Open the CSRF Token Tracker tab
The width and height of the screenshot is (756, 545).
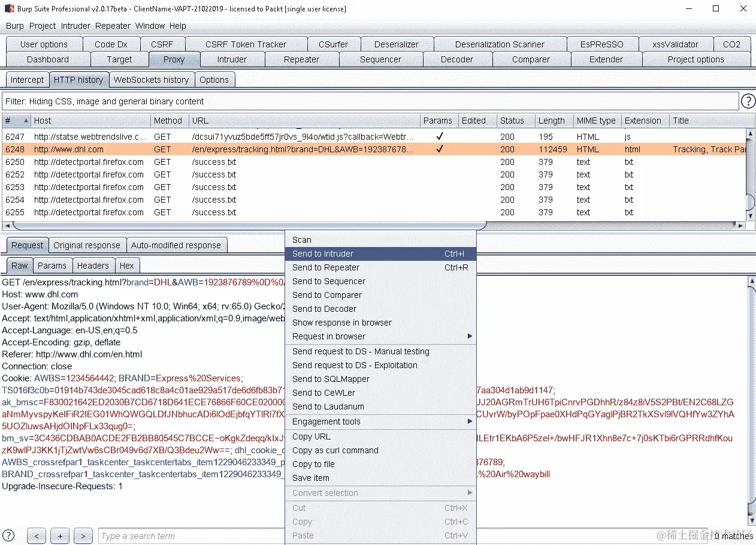(x=246, y=44)
